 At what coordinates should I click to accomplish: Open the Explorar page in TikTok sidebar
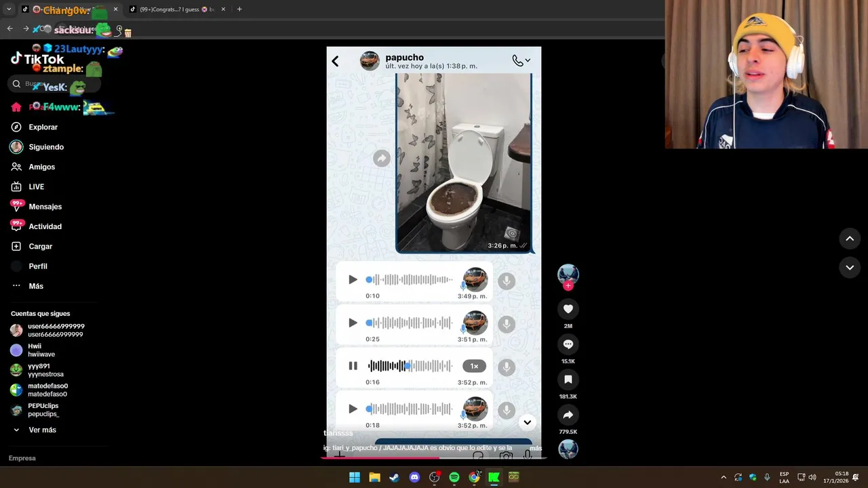(43, 127)
